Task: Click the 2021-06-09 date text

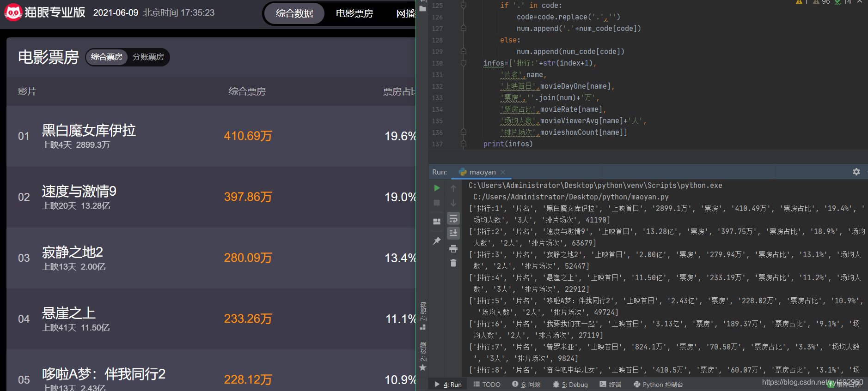Action: click(116, 13)
